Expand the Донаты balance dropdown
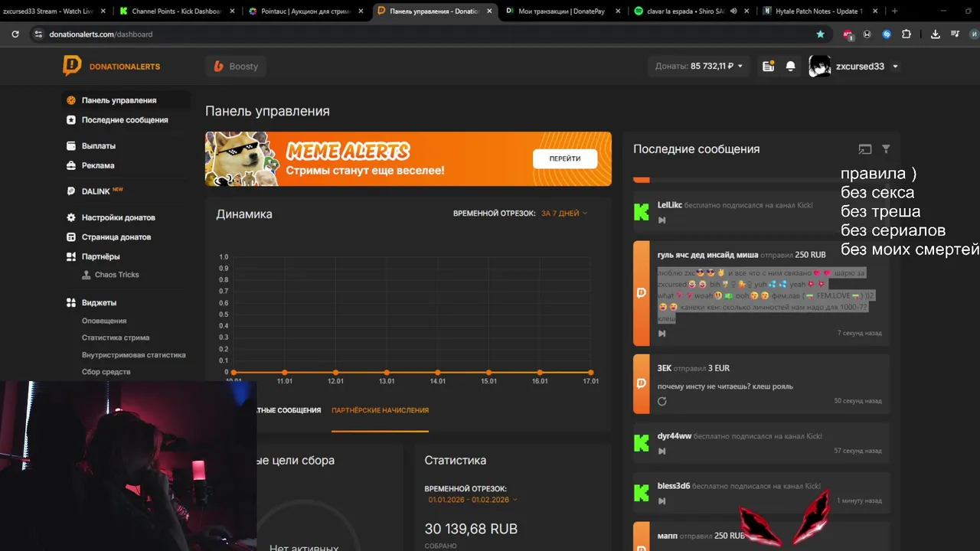This screenshot has width=980, height=551. (699, 67)
